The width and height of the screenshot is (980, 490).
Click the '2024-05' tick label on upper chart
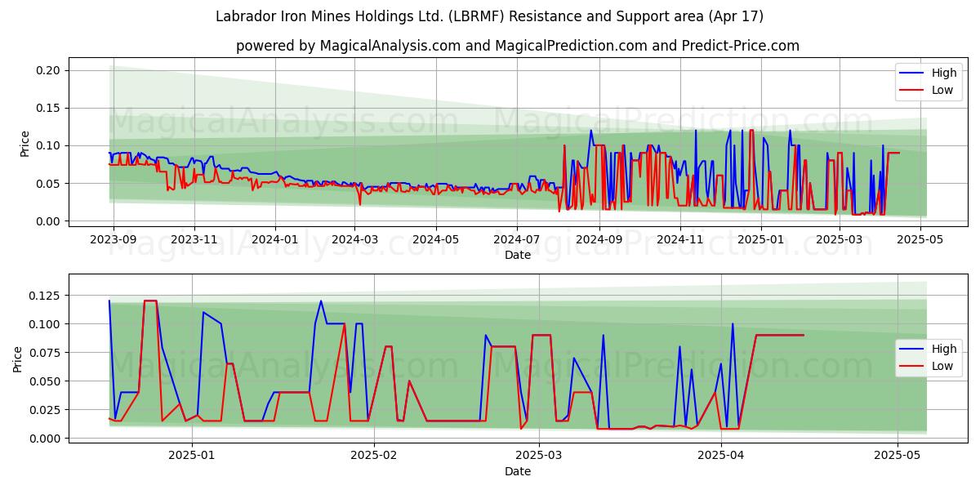coord(435,239)
